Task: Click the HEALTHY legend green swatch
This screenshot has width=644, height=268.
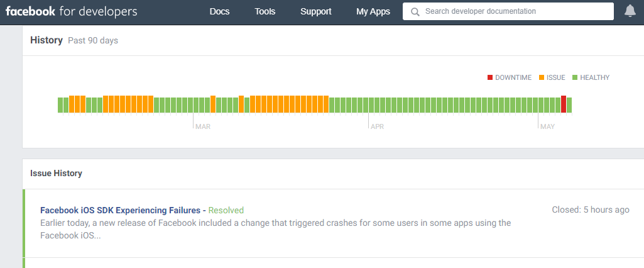Action: click(575, 77)
